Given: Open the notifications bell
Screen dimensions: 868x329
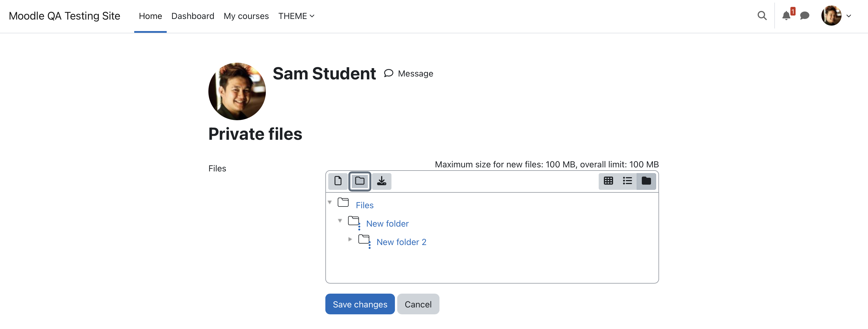Looking at the screenshot, I should (786, 16).
